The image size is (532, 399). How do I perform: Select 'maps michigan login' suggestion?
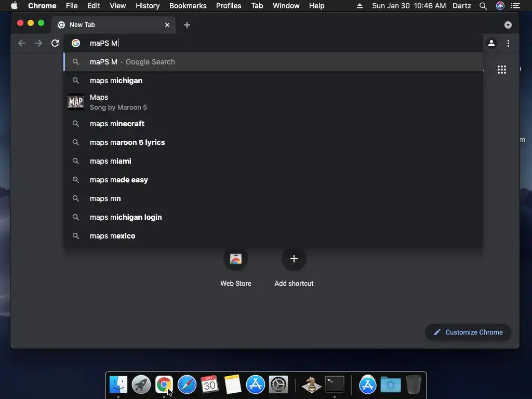pos(273,217)
